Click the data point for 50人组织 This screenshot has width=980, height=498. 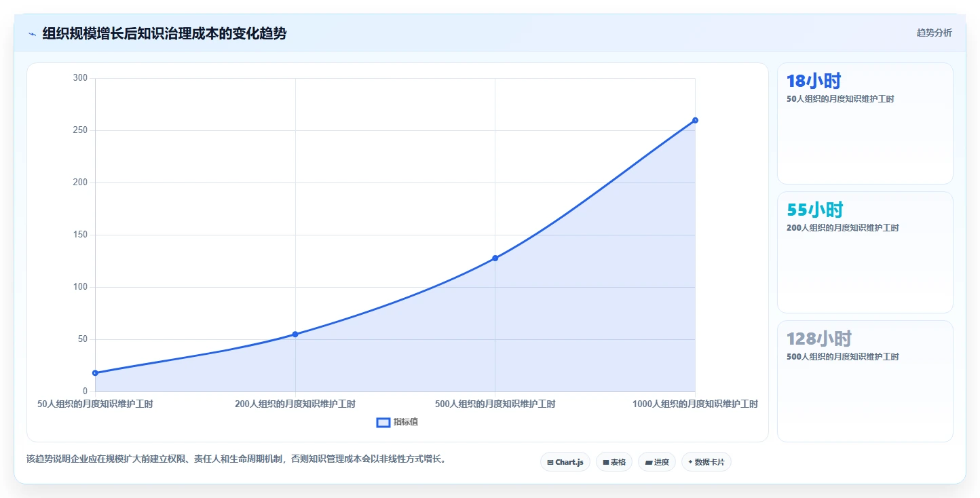click(95, 372)
